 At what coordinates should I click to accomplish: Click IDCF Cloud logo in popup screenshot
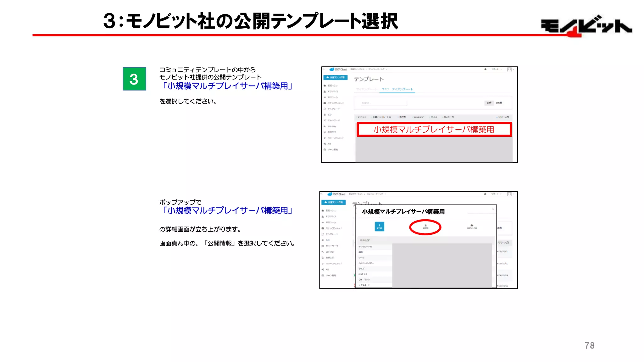coord(336,194)
